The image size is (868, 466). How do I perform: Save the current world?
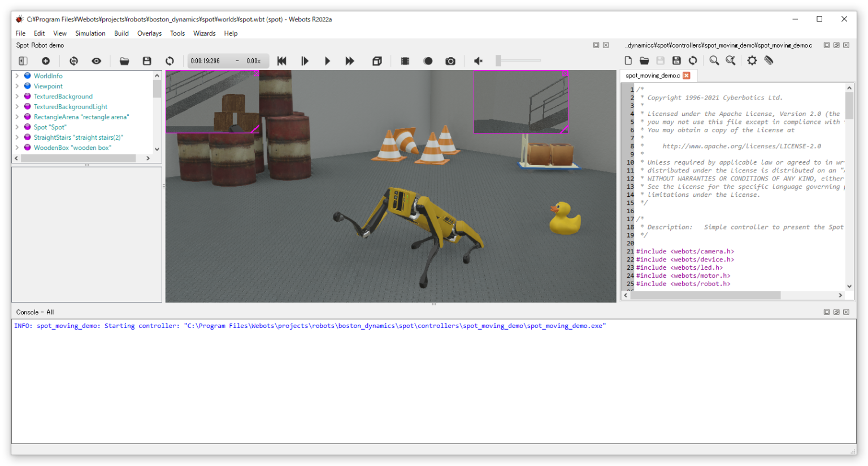[x=147, y=61]
